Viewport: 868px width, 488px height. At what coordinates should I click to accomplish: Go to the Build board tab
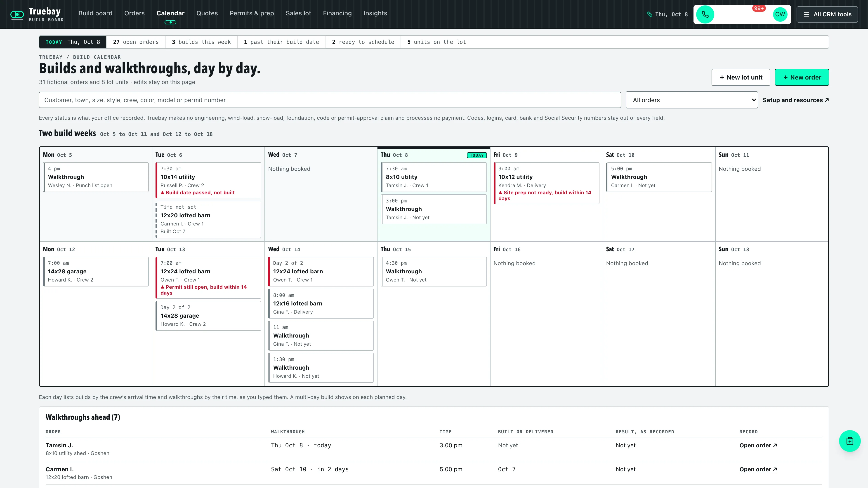tap(95, 13)
